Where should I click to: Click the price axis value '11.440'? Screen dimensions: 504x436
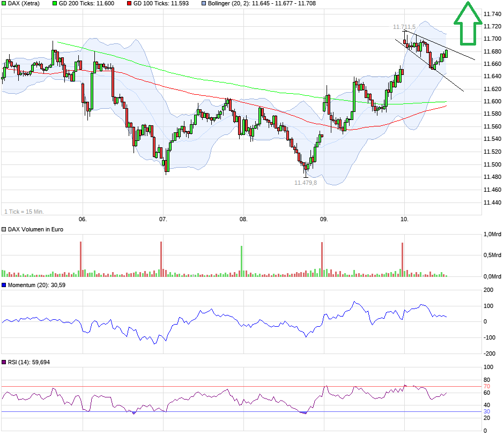tap(492, 202)
